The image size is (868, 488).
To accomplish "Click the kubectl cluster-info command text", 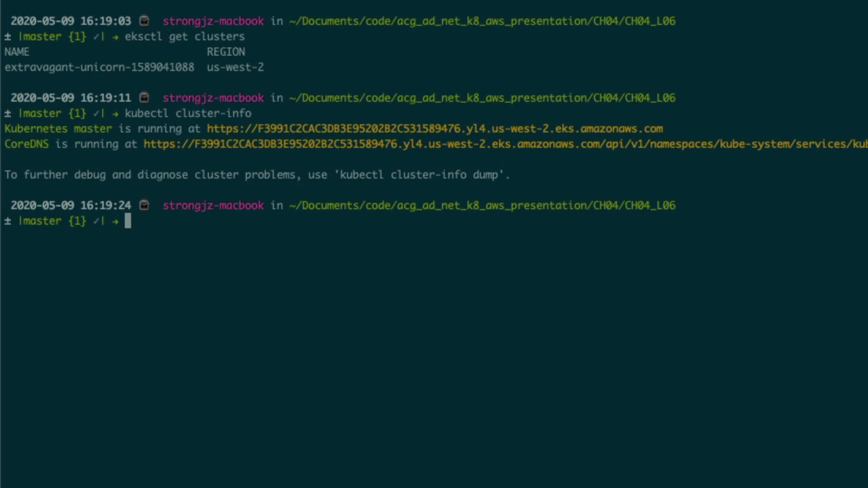I will (x=188, y=113).
